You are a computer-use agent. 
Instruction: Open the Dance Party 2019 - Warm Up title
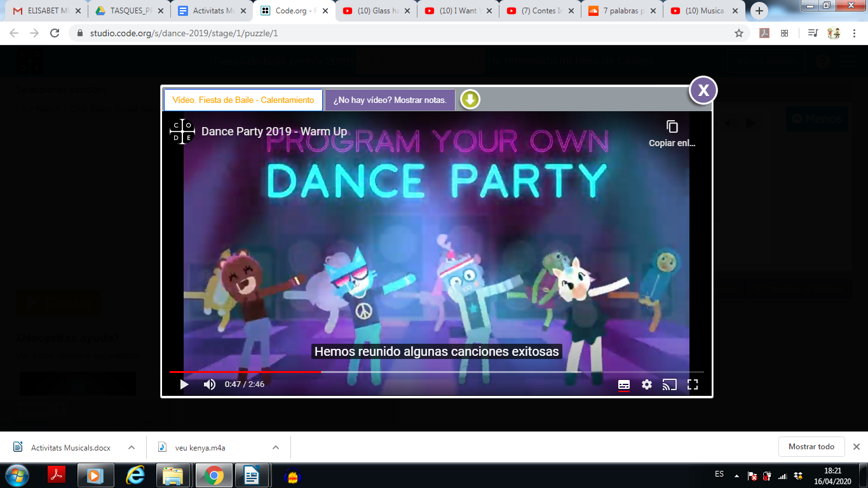[275, 132]
